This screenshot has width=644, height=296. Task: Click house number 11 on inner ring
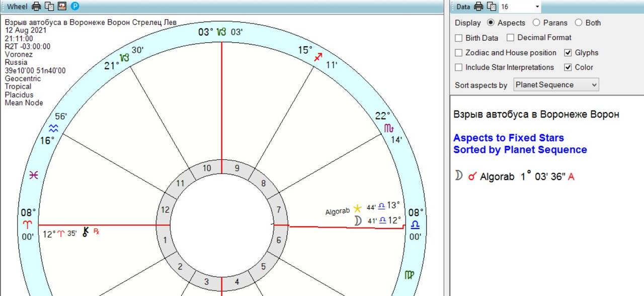point(181,183)
